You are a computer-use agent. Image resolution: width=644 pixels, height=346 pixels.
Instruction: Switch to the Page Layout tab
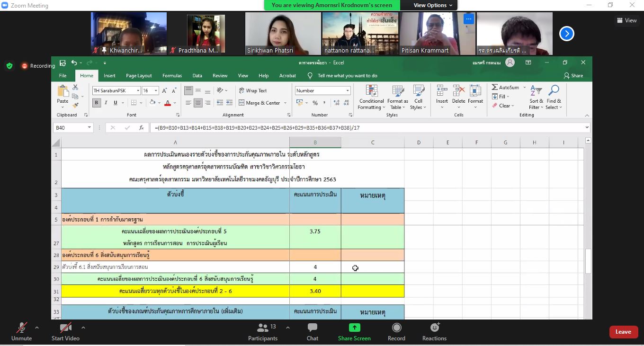click(139, 76)
